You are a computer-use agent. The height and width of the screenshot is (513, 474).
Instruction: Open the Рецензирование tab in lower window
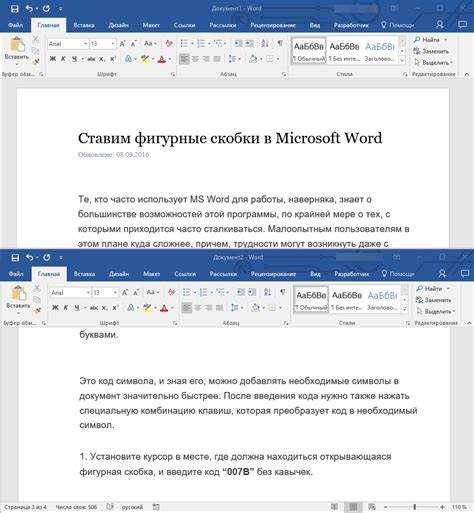[273, 274]
